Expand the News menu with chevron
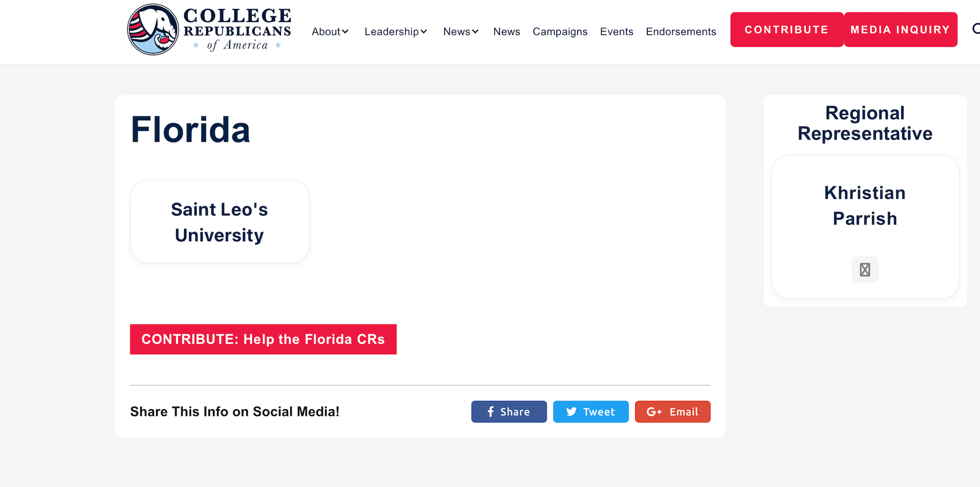The width and height of the screenshot is (980, 487). (x=461, y=31)
